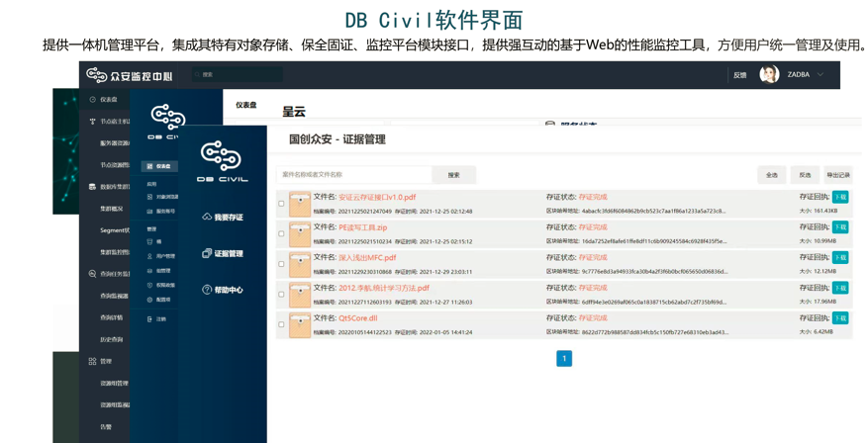Screen dimensions: 868x443
Task: Check the box for PE读写工具.zip
Action: click(x=281, y=234)
